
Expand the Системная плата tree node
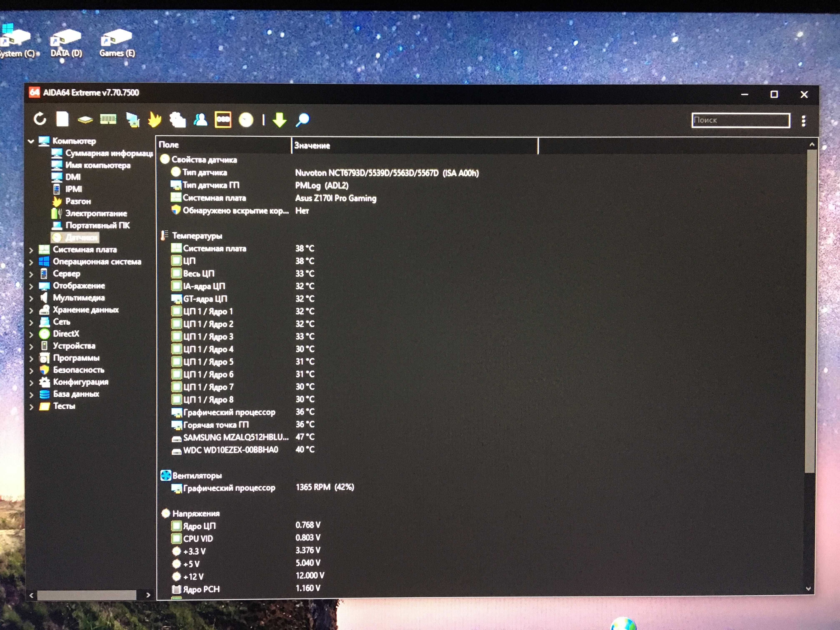[31, 250]
